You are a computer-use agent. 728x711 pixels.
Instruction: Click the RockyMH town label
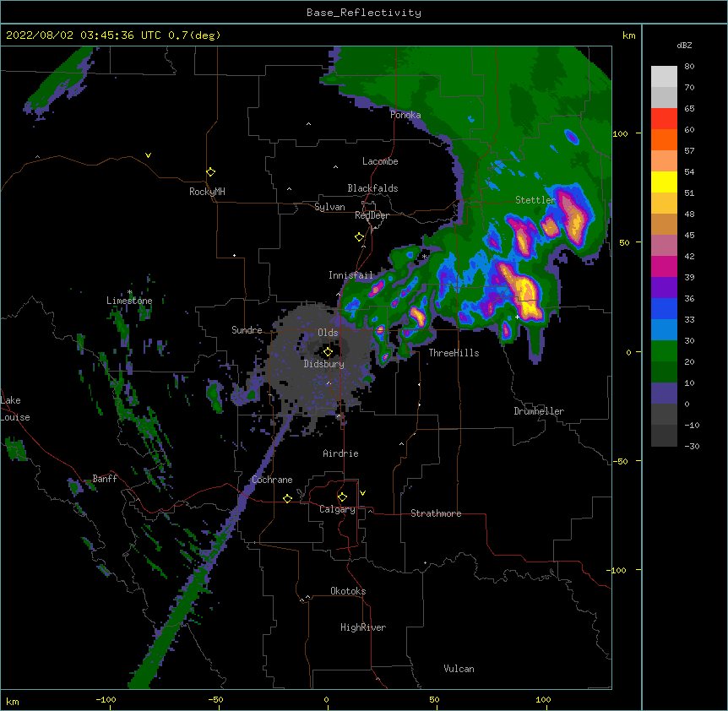207,192
